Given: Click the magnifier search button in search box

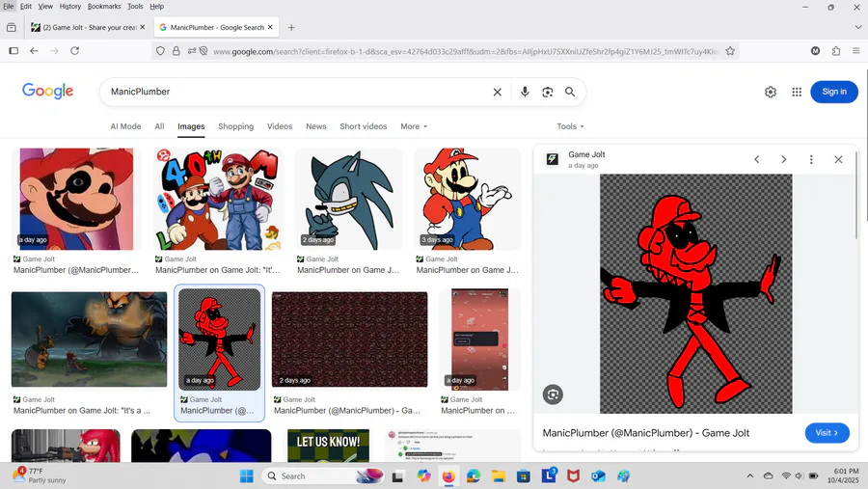Looking at the screenshot, I should 570,92.
